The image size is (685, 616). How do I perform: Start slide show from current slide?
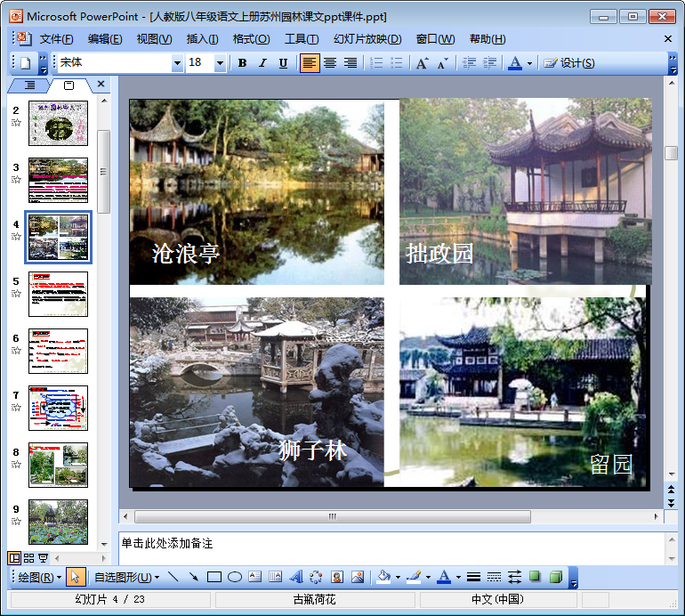44,558
